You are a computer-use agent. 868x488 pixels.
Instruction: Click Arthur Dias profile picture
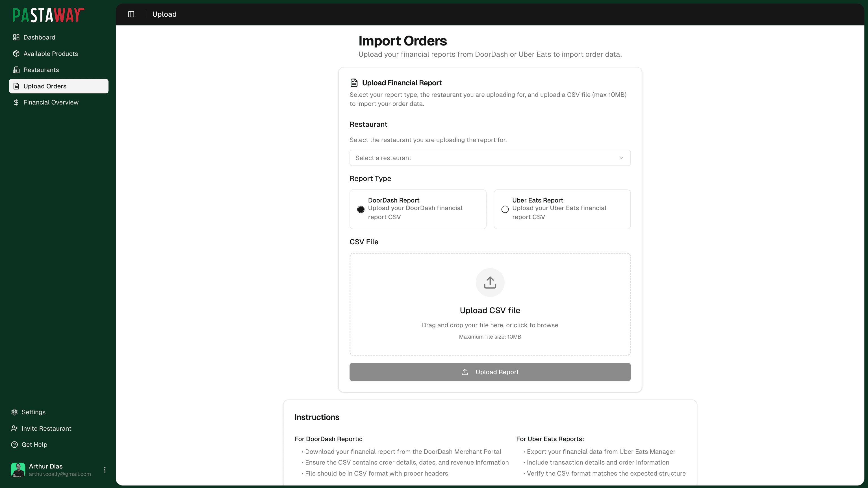coord(18,469)
